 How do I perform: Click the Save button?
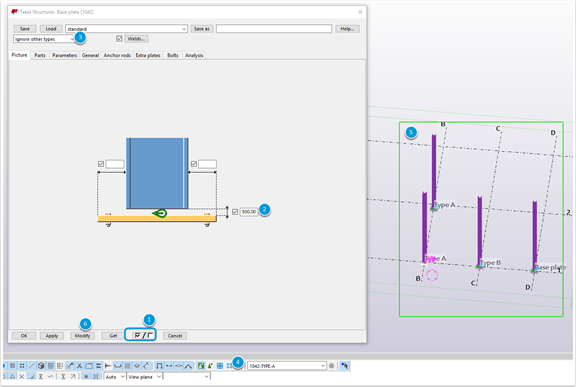[25, 29]
